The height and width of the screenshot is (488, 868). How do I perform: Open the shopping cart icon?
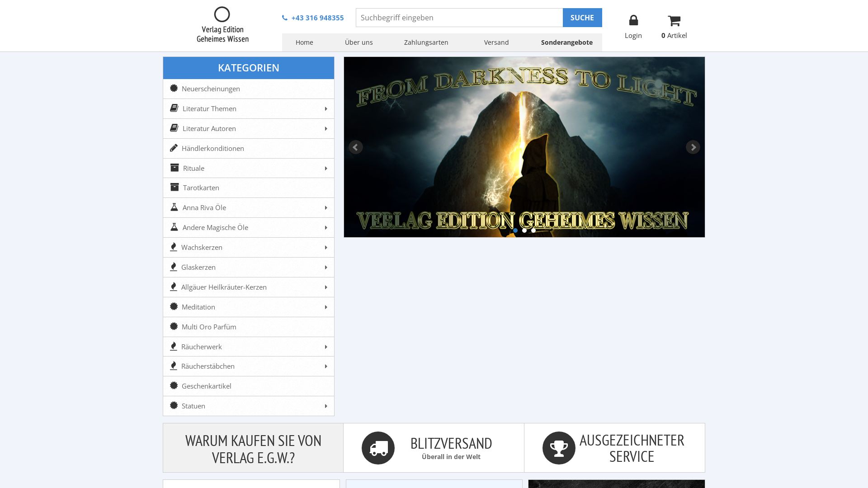click(x=674, y=21)
